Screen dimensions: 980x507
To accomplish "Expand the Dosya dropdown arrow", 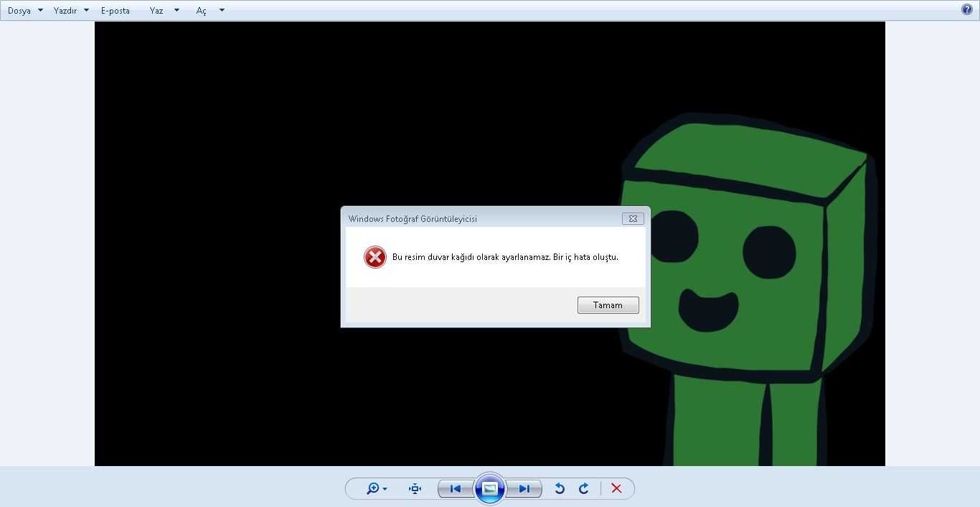I will coord(40,10).
